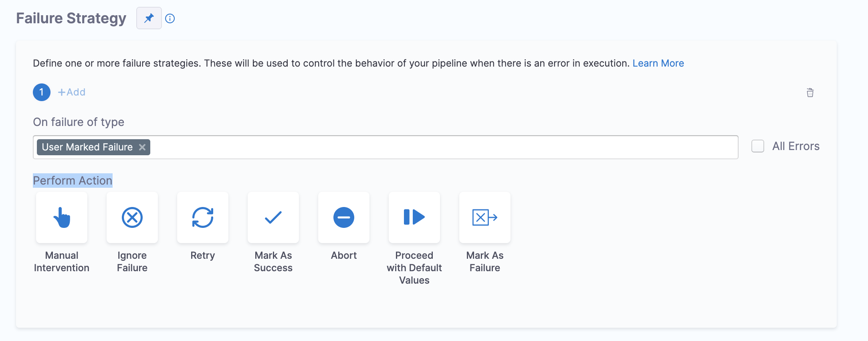
Task: Click the Failure Strategy heading
Action: [71, 18]
